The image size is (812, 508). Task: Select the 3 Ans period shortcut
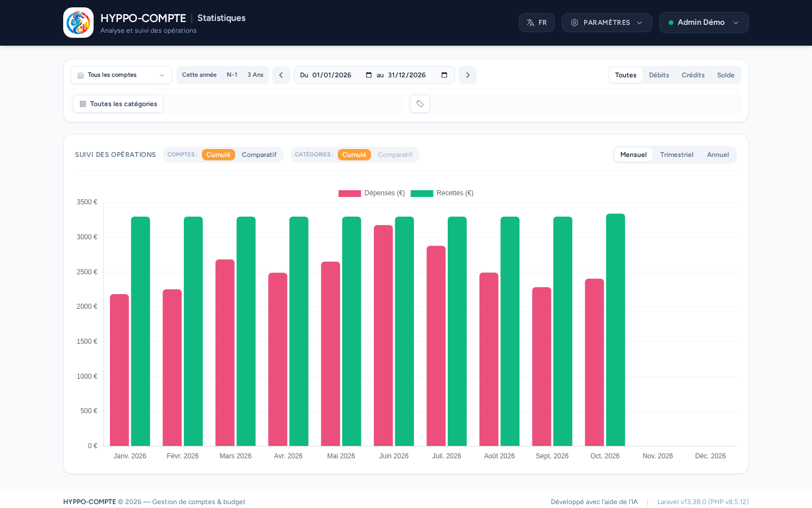point(255,75)
